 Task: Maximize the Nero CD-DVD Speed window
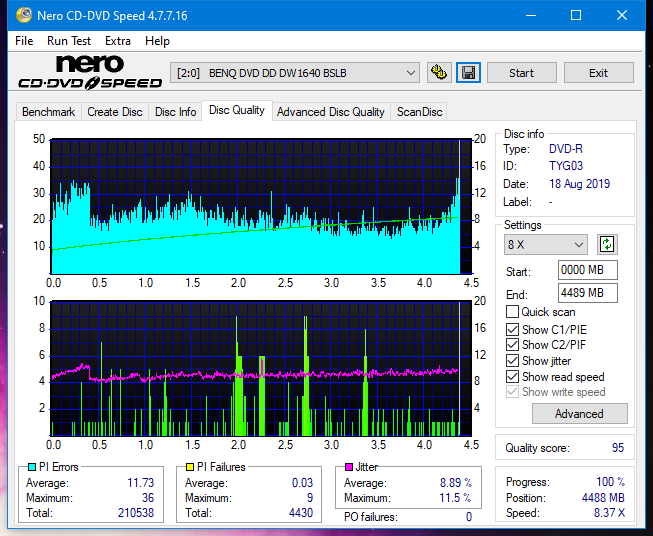[576, 15]
